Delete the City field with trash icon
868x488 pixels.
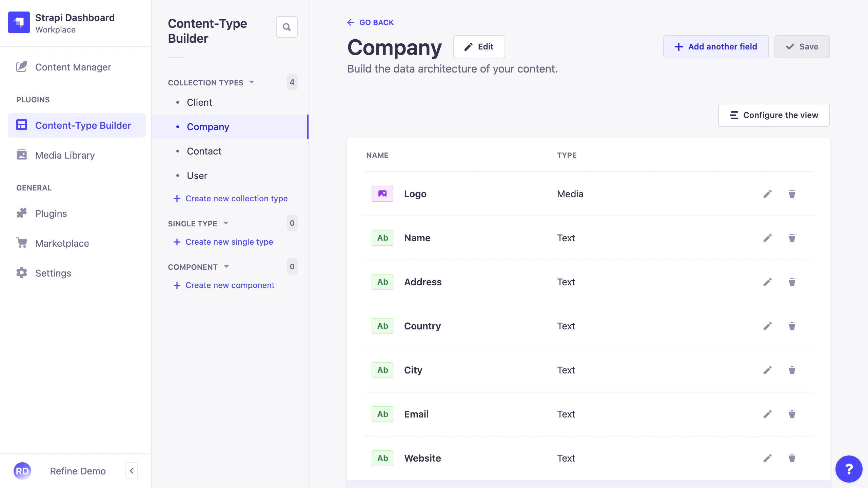pos(792,370)
